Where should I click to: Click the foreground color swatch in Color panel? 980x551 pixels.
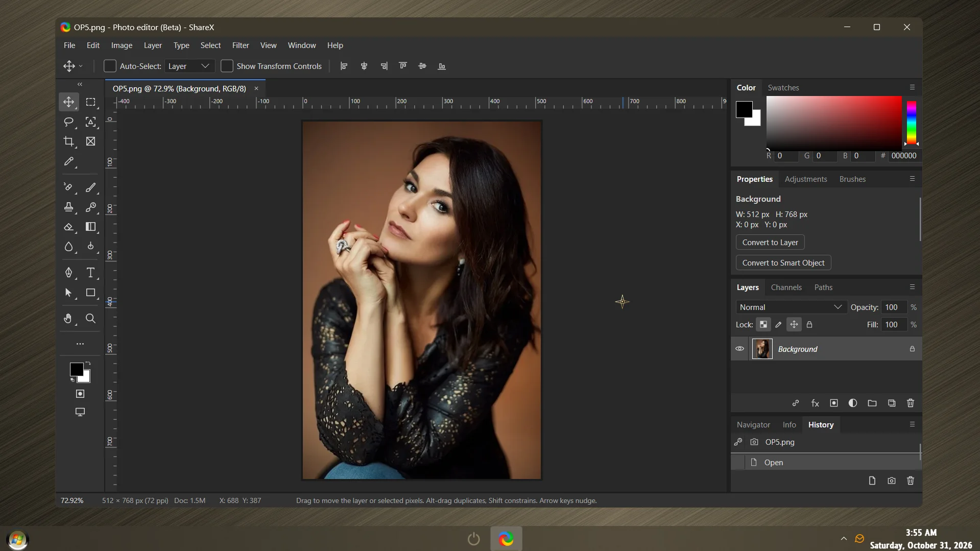click(744, 109)
